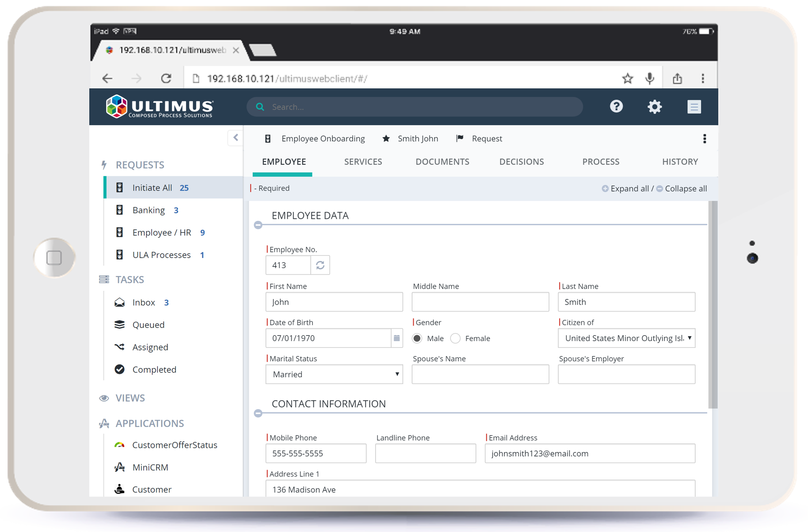
Task: Click the search magnifier icon
Action: 260,107
